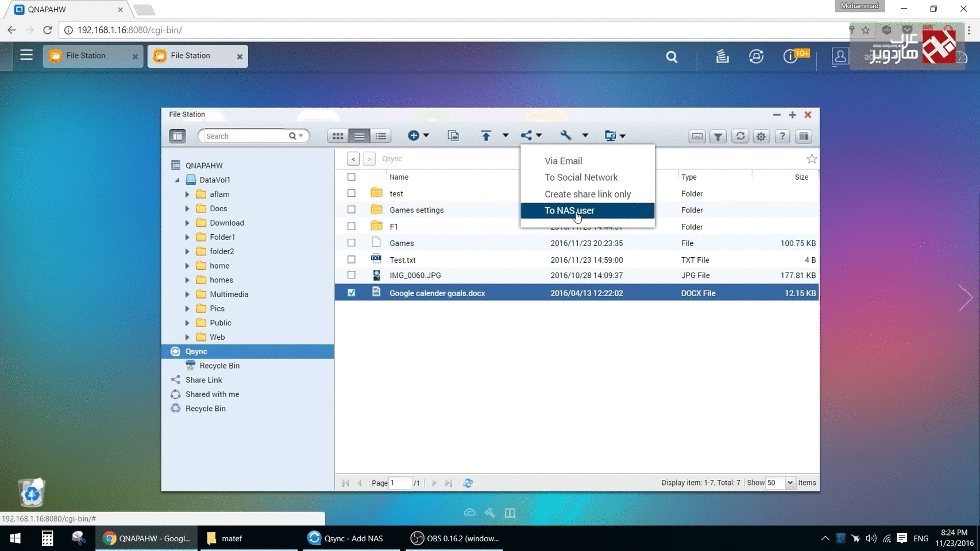Click the Upload arrow icon
Image resolution: width=980 pixels, height=551 pixels.
486,135
